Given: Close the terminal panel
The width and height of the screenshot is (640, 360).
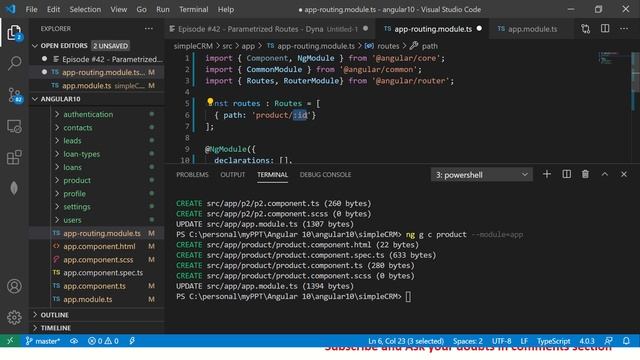Looking at the screenshot, I should point(624,174).
